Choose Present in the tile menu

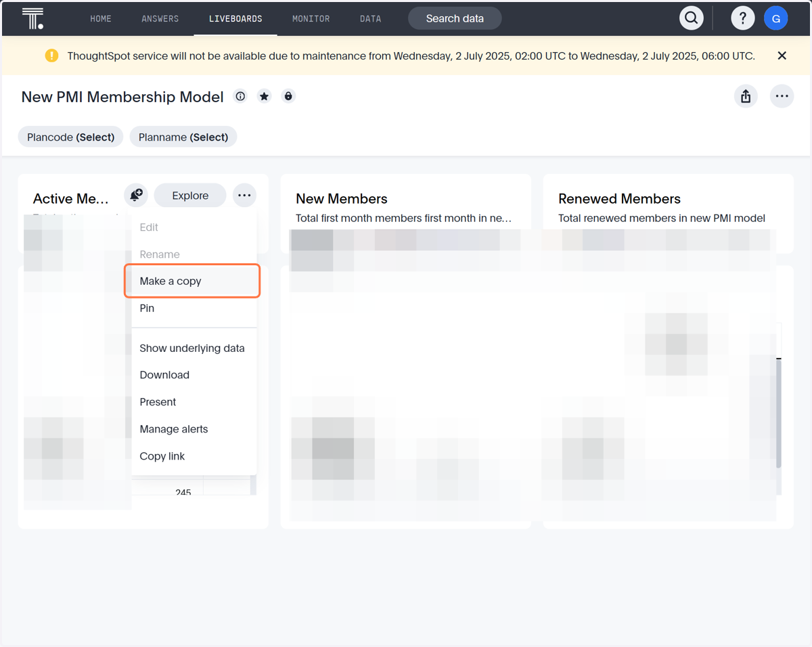[194, 402]
